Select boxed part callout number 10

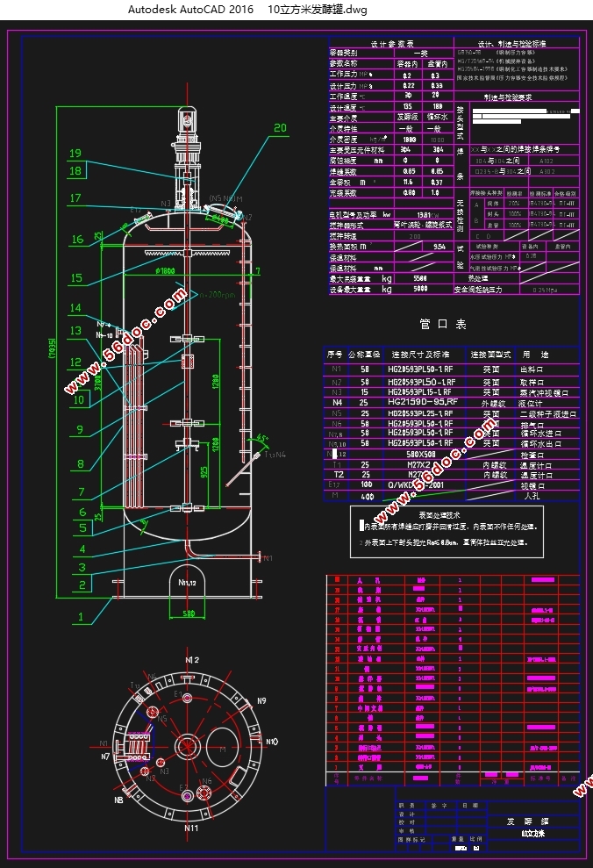79,399
